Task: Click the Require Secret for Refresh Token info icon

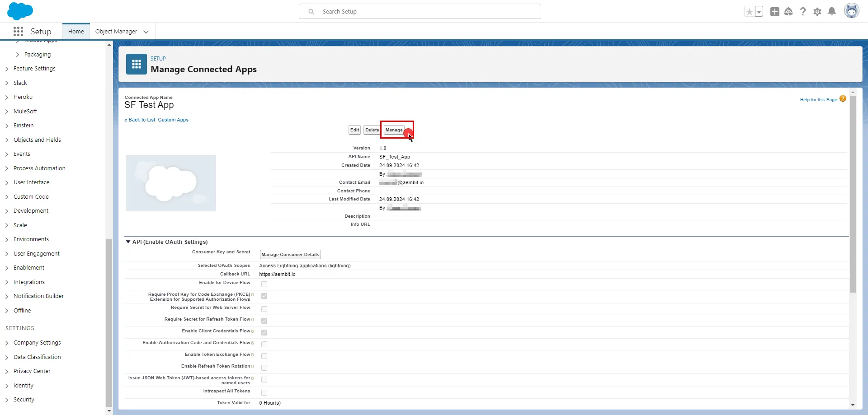Action: [x=252, y=319]
